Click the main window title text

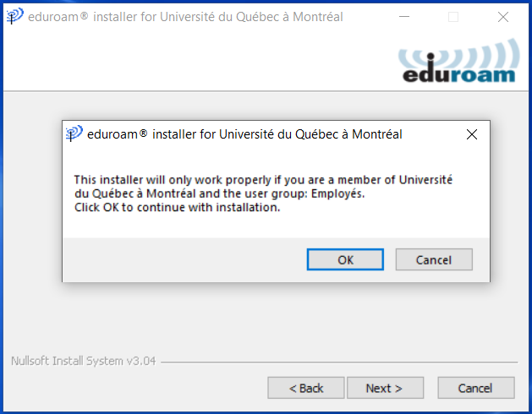point(185,17)
